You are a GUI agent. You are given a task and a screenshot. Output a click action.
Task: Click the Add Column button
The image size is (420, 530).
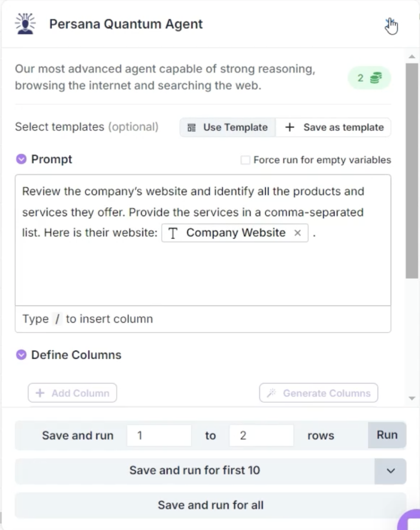[73, 393]
